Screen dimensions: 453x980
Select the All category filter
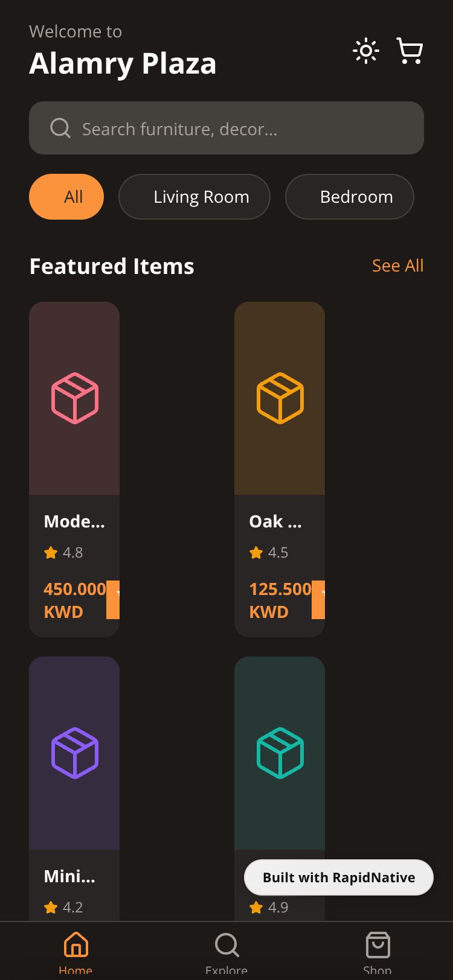coord(66,197)
